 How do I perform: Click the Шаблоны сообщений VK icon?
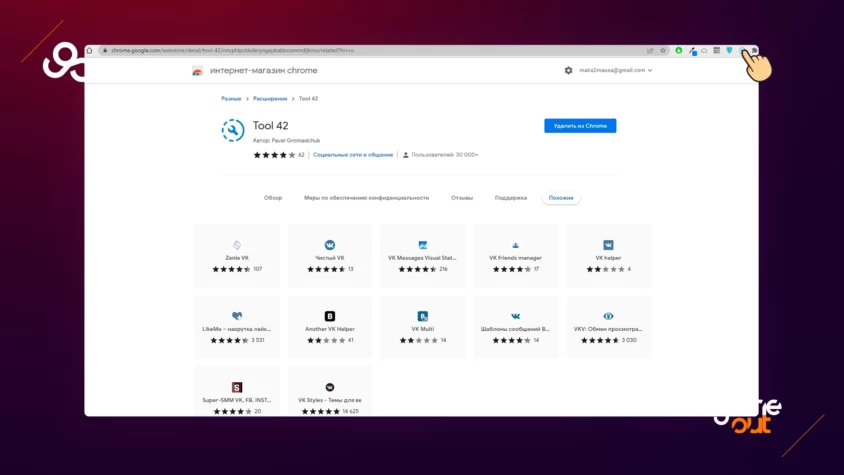pos(516,316)
